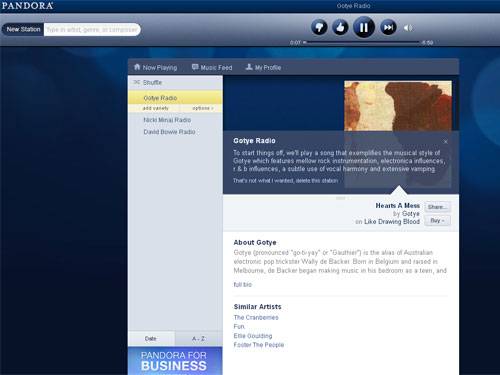The height and width of the screenshot is (375, 500).
Task: Click the thumbs down button
Action: point(319,27)
